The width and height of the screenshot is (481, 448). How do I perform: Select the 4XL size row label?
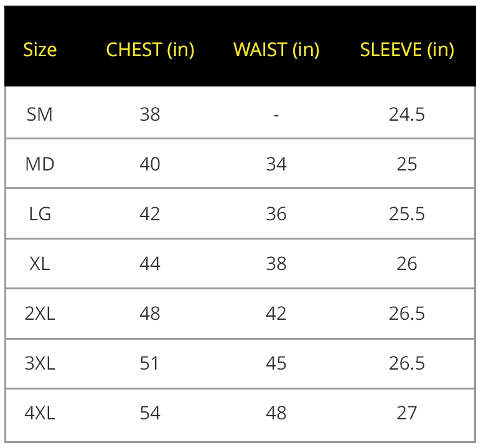tap(40, 413)
